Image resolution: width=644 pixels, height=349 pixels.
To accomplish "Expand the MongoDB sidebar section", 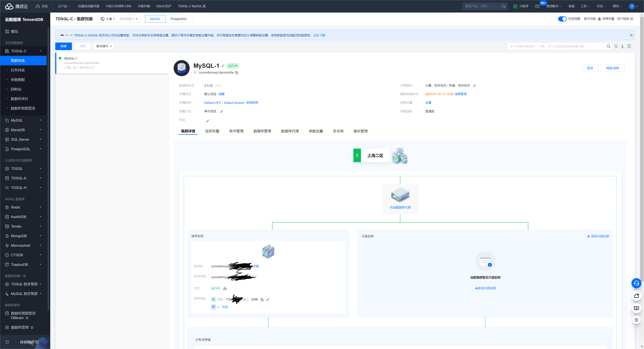I will (x=41, y=236).
